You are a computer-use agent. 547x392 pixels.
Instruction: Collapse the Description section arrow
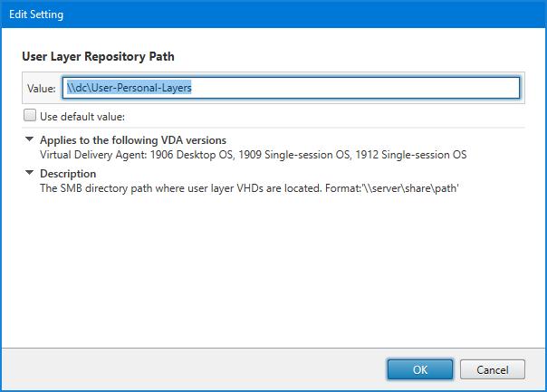coord(30,173)
